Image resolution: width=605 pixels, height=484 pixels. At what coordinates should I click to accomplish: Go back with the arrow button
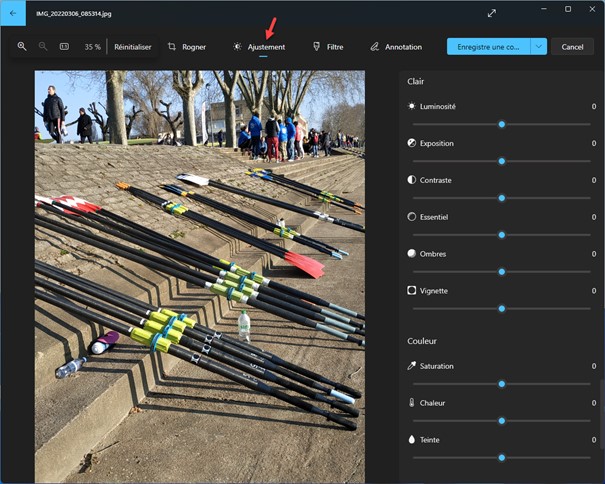(13, 13)
